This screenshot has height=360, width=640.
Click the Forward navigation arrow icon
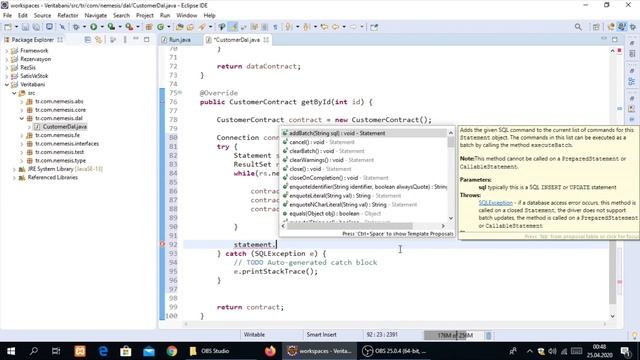[x=353, y=27]
